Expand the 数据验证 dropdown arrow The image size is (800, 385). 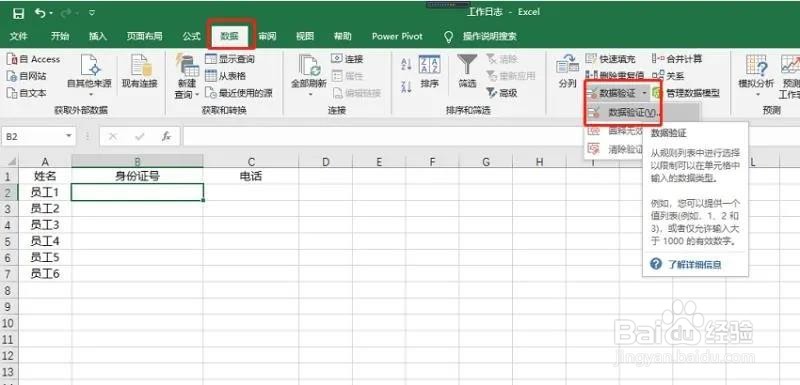point(645,93)
